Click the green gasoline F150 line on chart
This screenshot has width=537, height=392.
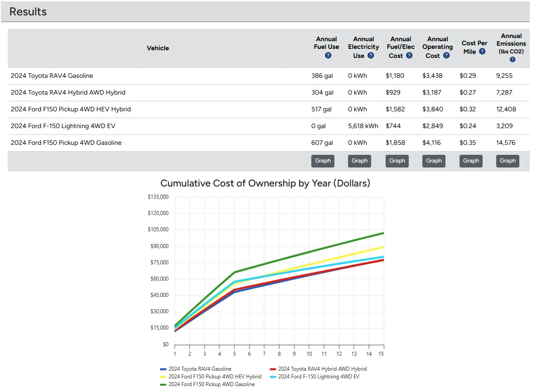[x=317, y=249]
